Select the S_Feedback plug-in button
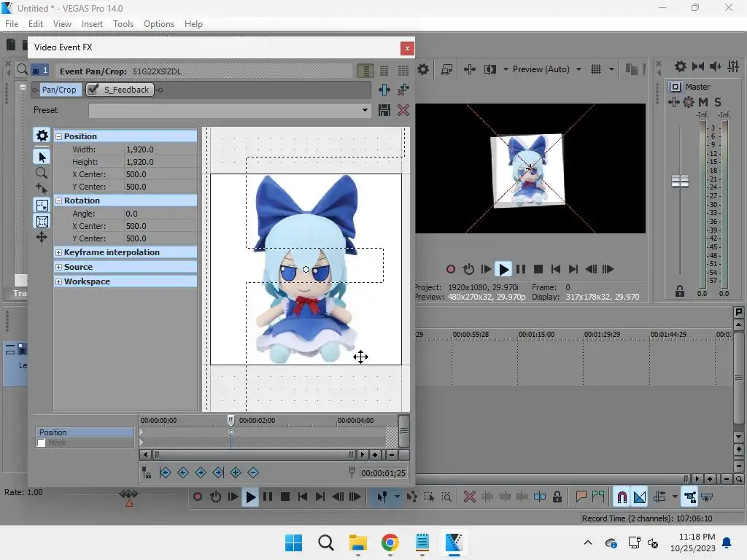This screenshot has height=560, width=747. click(126, 90)
